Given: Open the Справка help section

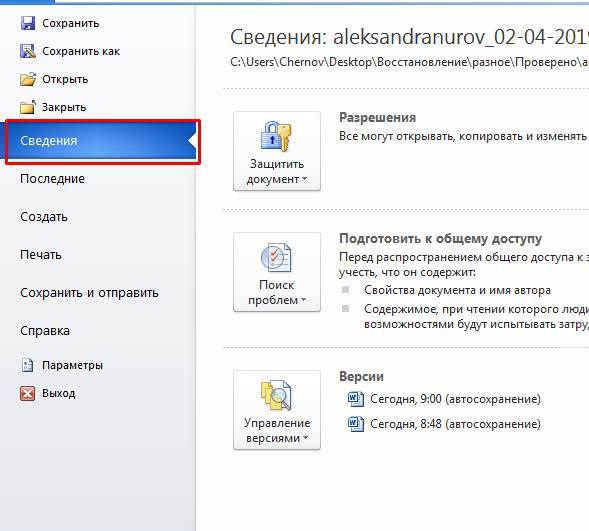Looking at the screenshot, I should pyautogui.click(x=45, y=331).
